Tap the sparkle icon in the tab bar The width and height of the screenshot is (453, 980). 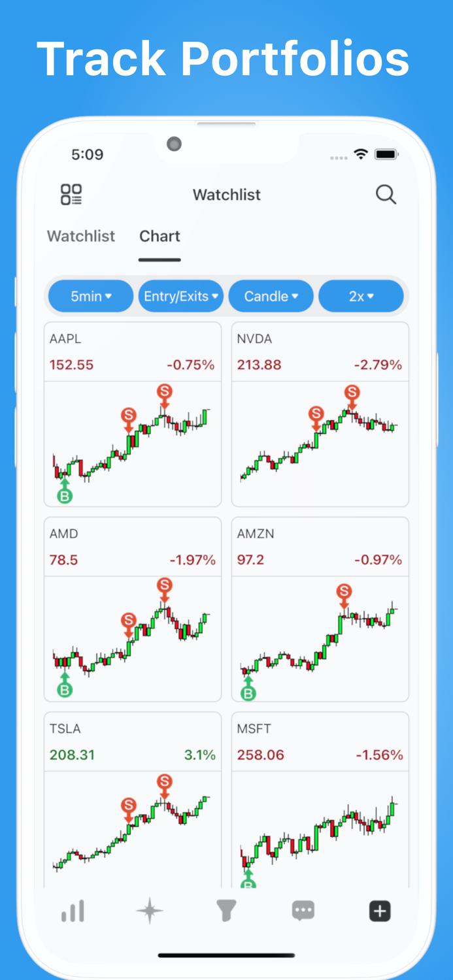[x=149, y=910]
